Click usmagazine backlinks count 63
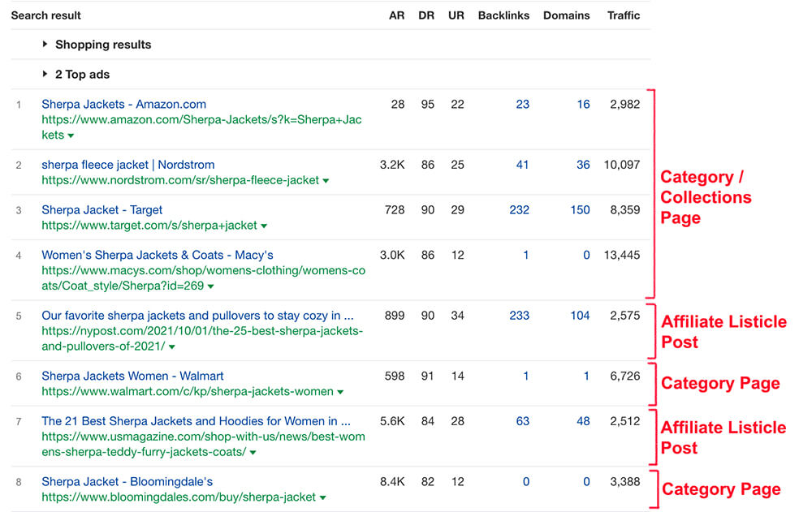812x512 pixels. pyautogui.click(x=522, y=421)
